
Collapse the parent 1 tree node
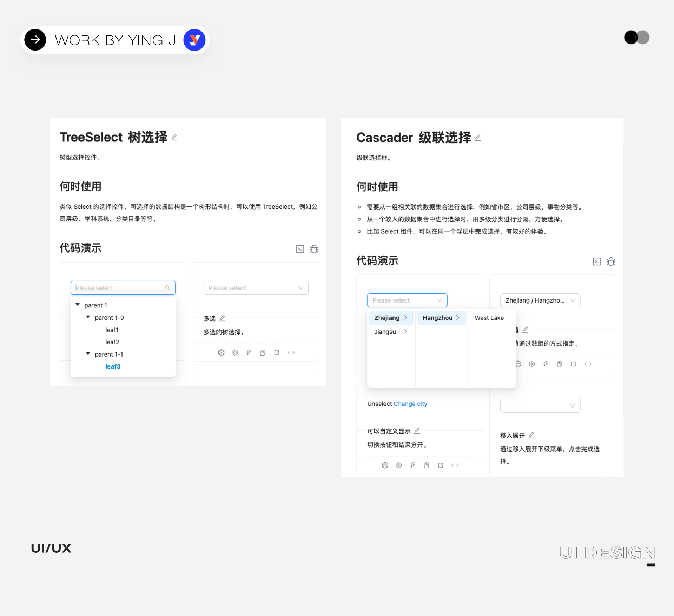pyautogui.click(x=78, y=305)
